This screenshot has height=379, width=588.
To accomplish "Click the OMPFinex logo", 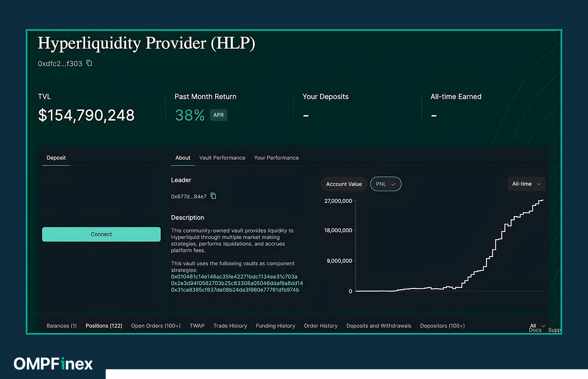I will coord(53,364).
